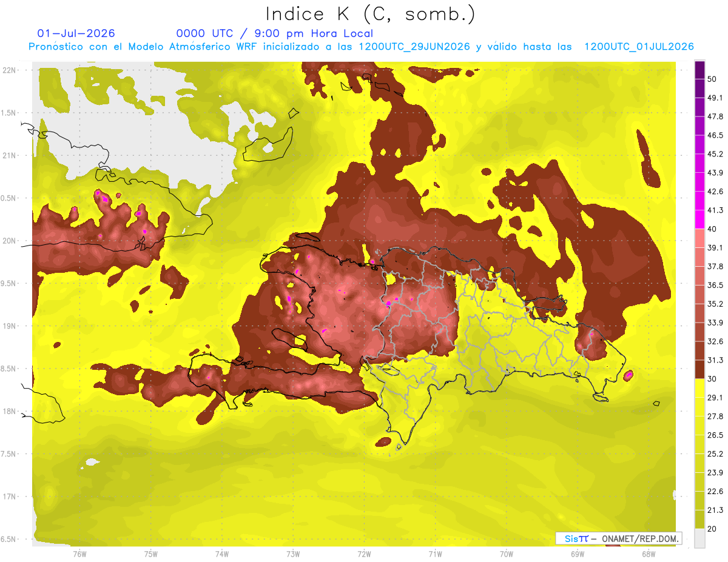728x562 pixels.
Task: Click the 21N latitude label
Action: pyautogui.click(x=9, y=155)
